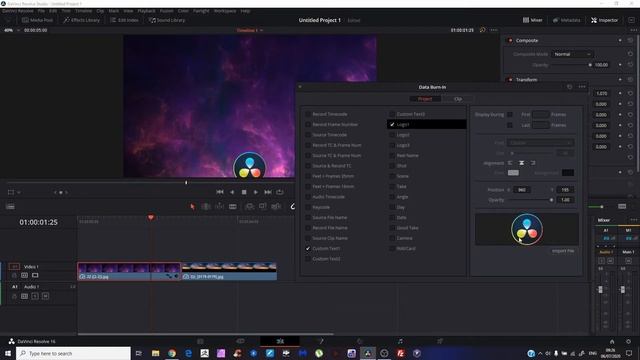The height and width of the screenshot is (360, 640).
Task: Uncheck Custom Text1 burn-in
Action: [x=308, y=249]
